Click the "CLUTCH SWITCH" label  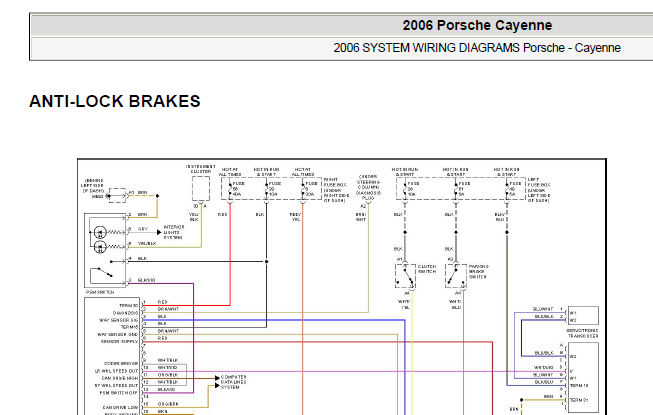point(427,269)
